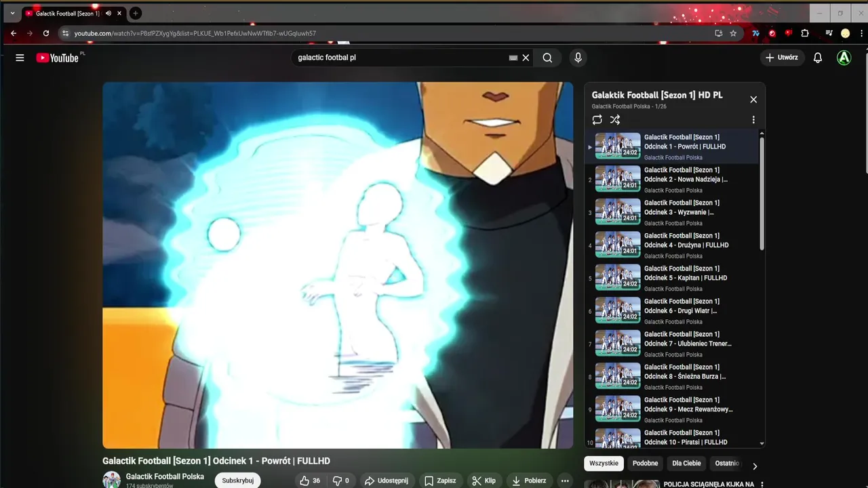
Task: Install app icon in the address bar
Action: pyautogui.click(x=719, y=33)
